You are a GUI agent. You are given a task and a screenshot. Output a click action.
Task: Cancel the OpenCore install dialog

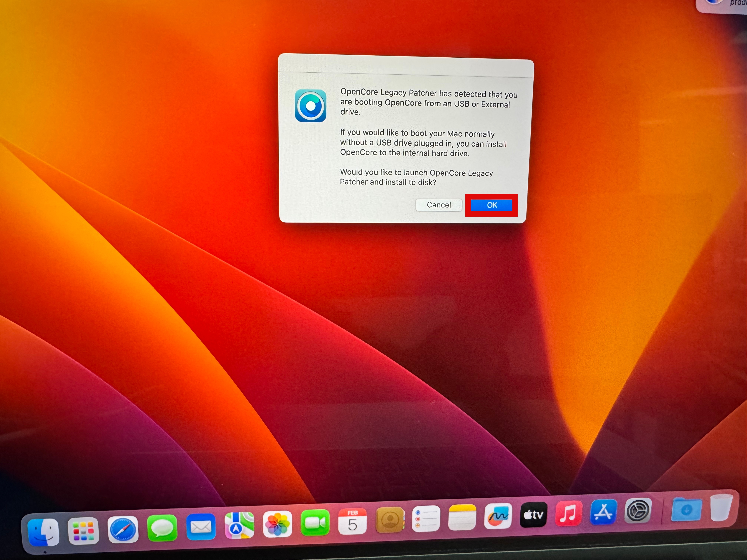(439, 205)
